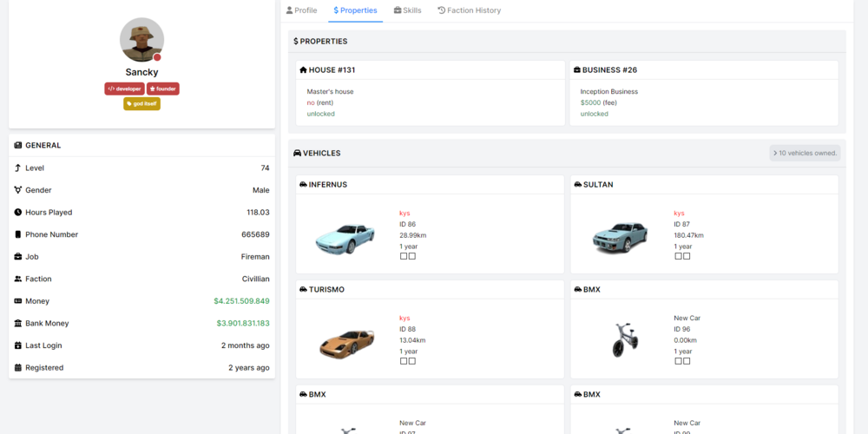Click the Money cash icon

pyautogui.click(x=17, y=300)
